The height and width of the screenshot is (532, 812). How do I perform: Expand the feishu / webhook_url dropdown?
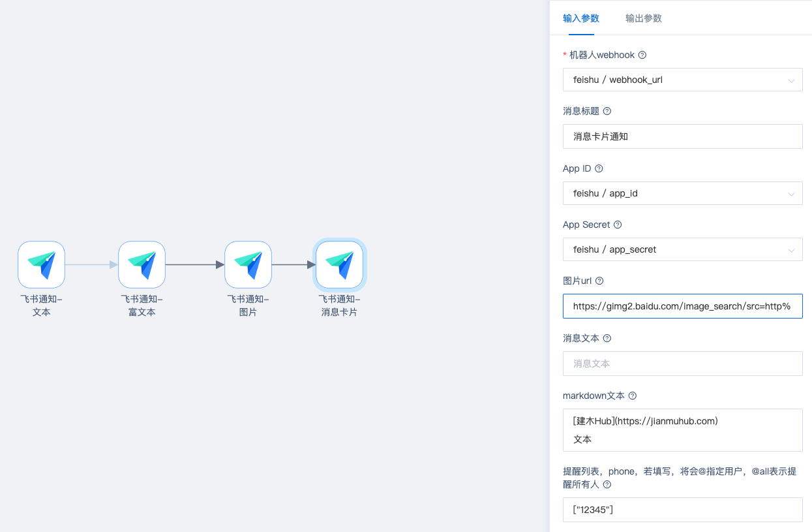[x=683, y=80]
